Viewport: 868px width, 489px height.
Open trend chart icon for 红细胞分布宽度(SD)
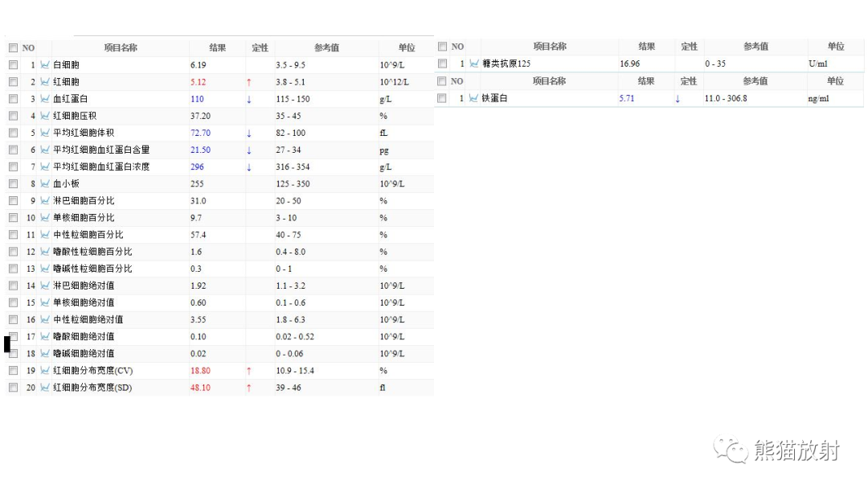coord(45,388)
